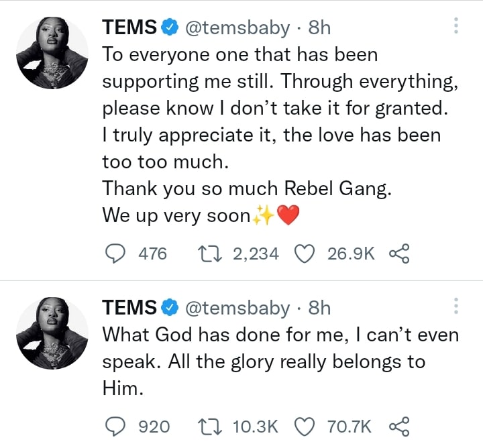Share the Rebel Gang tweet
Viewport: 483px width, 448px height.
click(399, 254)
